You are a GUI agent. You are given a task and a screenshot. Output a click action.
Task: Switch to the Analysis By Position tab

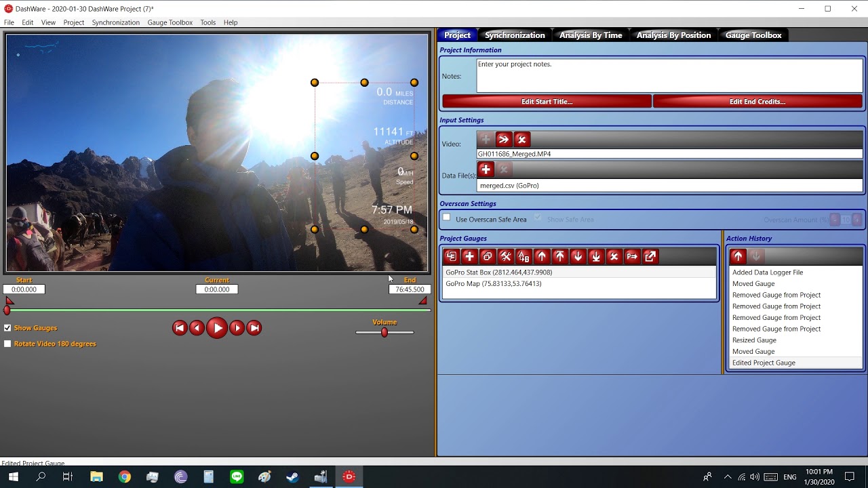pyautogui.click(x=673, y=35)
